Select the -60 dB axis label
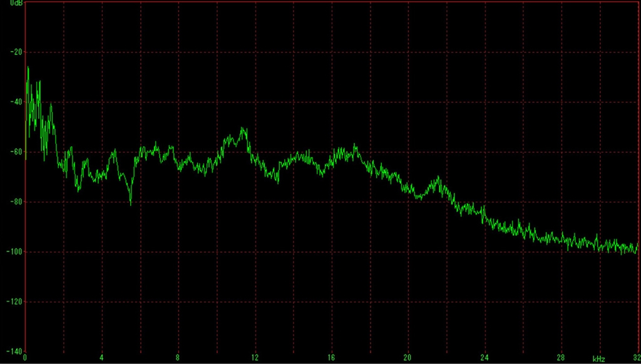 16,151
